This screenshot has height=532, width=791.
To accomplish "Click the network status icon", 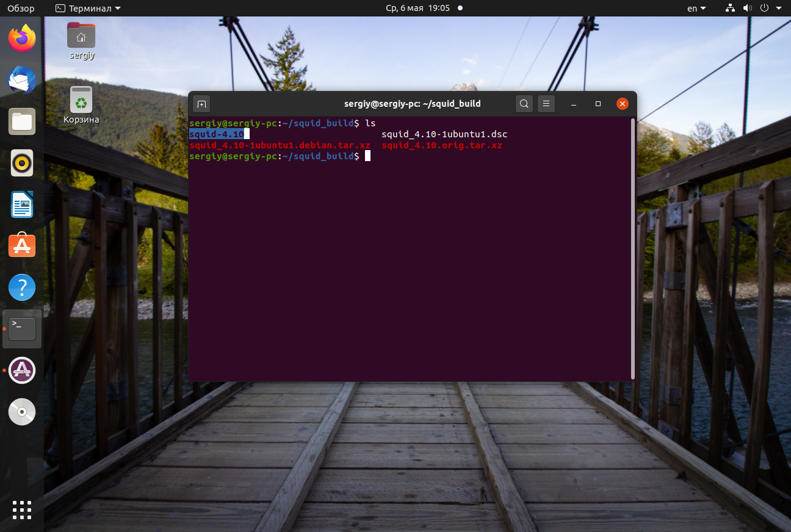I will coord(731,9).
